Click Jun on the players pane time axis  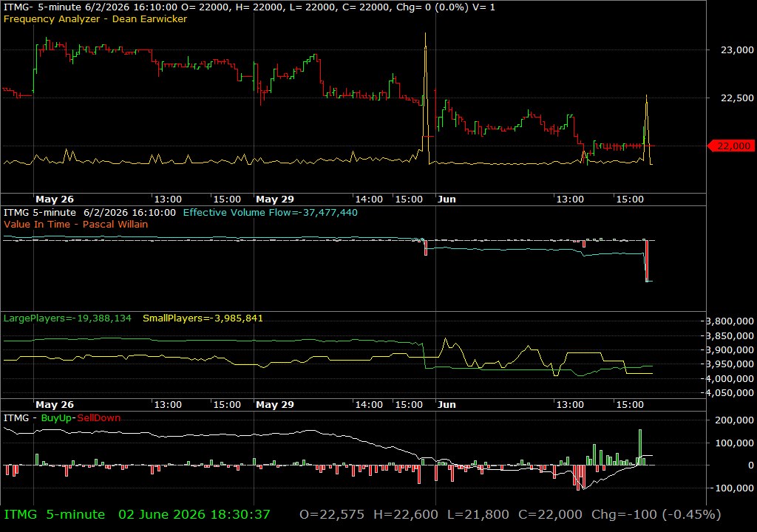coord(447,405)
